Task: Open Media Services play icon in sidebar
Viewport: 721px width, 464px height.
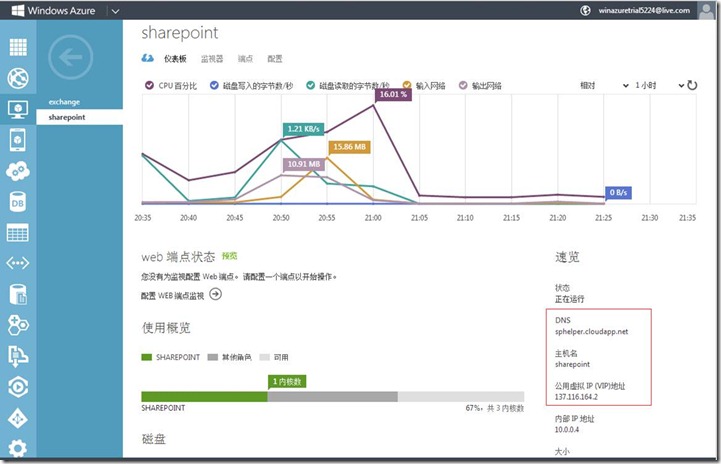Action: (18, 387)
